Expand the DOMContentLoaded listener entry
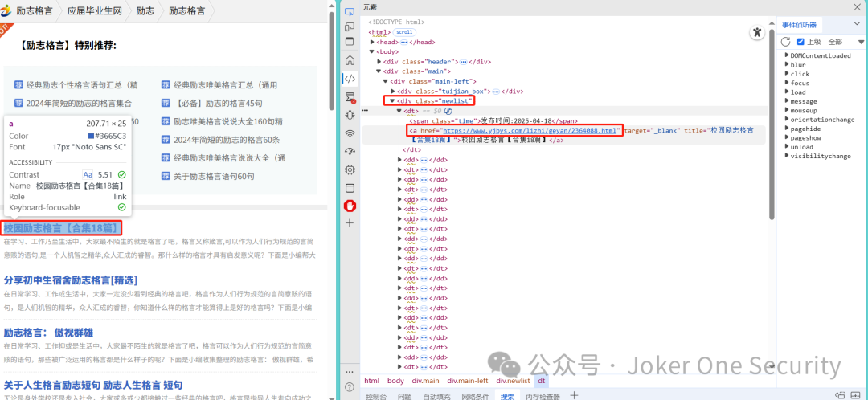 tap(786, 55)
